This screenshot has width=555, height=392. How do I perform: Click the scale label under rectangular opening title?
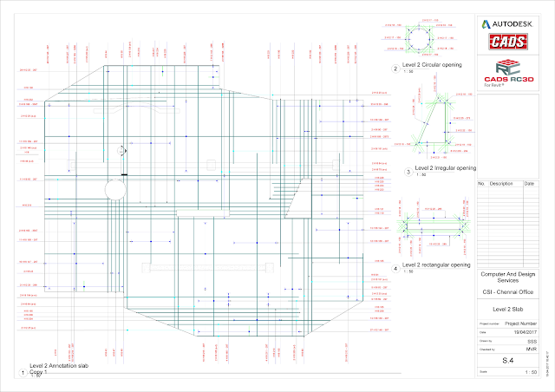click(x=408, y=271)
